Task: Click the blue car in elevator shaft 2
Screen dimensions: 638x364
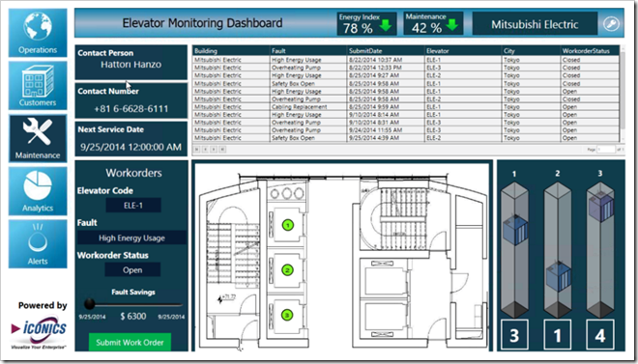Action: pyautogui.click(x=559, y=276)
